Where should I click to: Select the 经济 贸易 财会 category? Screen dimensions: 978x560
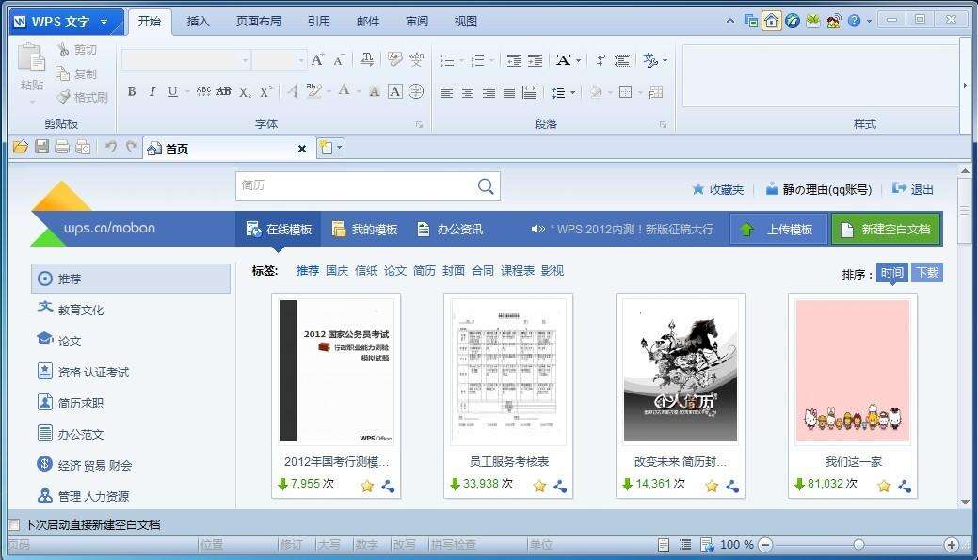84,465
